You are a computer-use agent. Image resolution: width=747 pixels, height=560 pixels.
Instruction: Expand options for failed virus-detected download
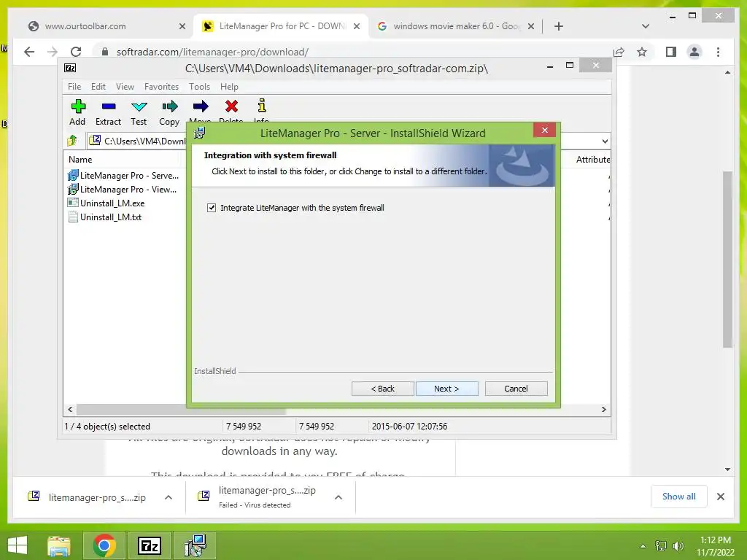tap(338, 497)
